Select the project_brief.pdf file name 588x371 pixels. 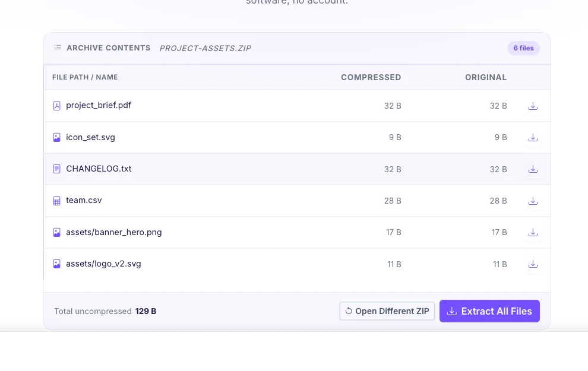pyautogui.click(x=99, y=105)
